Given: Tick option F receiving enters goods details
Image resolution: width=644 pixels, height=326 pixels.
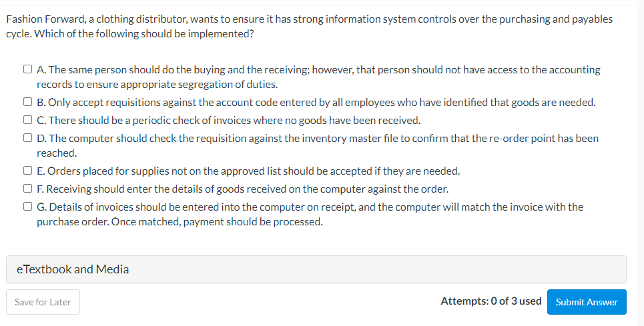Looking at the screenshot, I should pyautogui.click(x=27, y=188).
